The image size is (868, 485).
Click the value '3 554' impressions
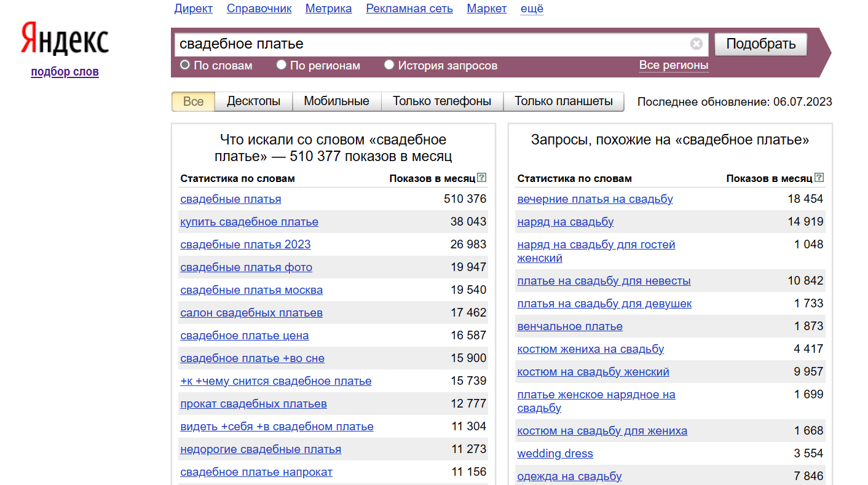click(x=808, y=454)
